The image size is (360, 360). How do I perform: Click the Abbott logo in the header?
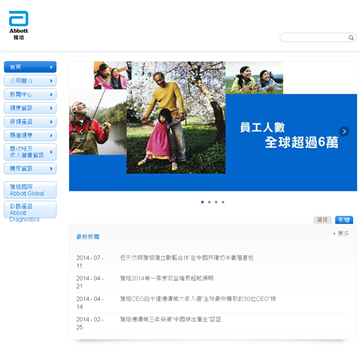pos(19,25)
